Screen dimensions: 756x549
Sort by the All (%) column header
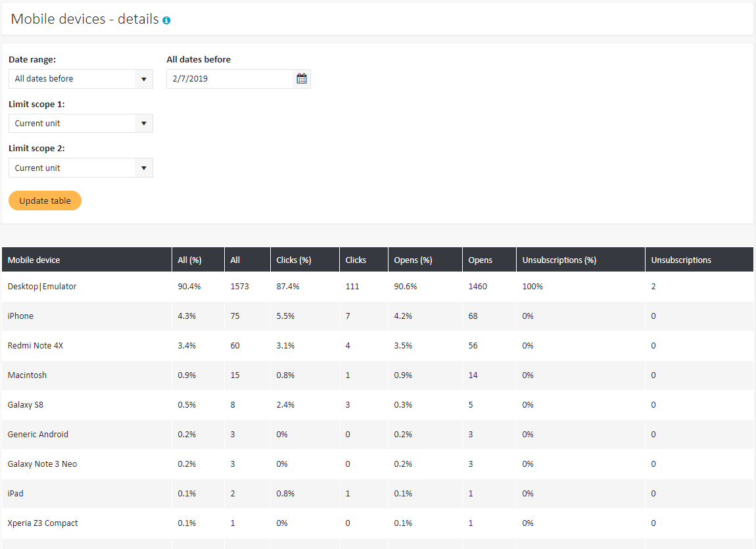(x=190, y=260)
